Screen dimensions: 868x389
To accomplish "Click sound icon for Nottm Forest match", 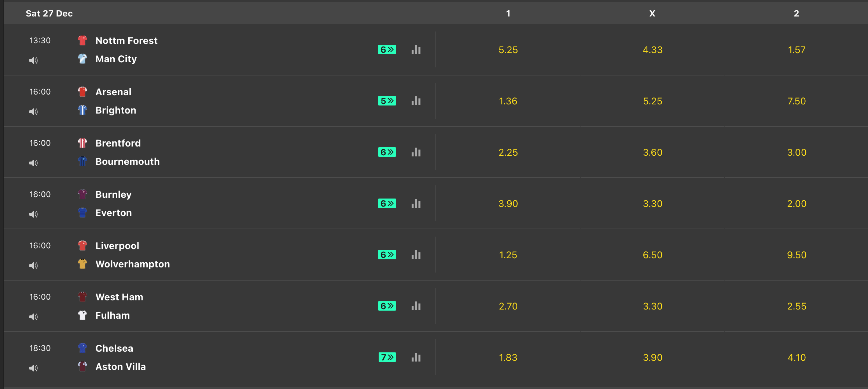I will pyautogui.click(x=33, y=60).
